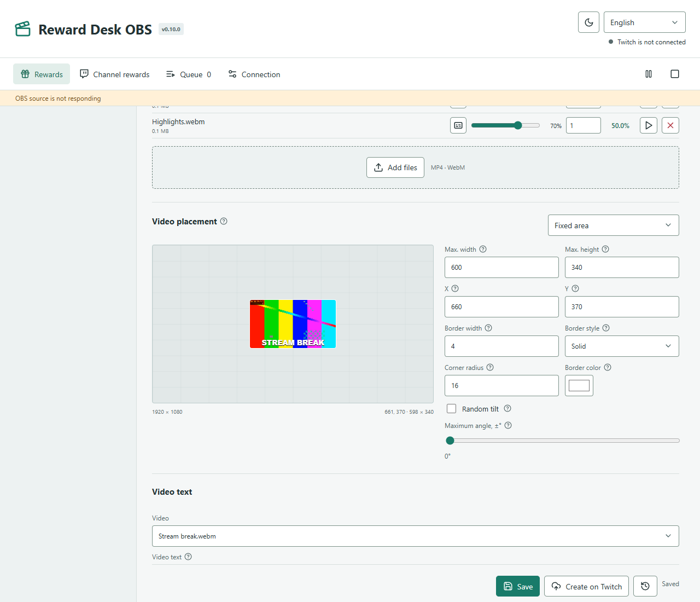Show help for the X position
The width and height of the screenshot is (700, 602).
click(455, 288)
